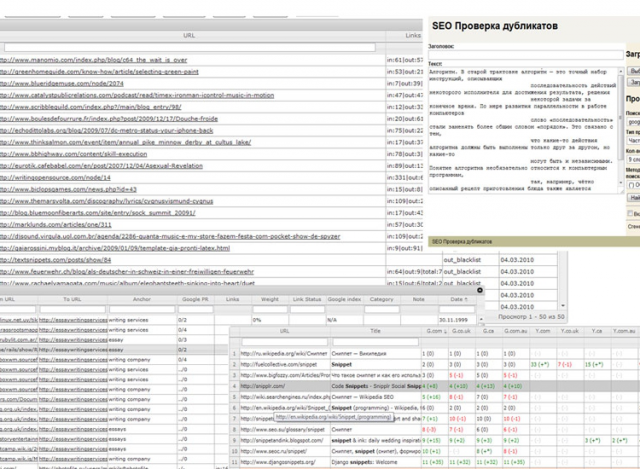Open the greenhomeguide.com selecting-green-paint link
This screenshot has height=469, width=640.
click(x=99, y=72)
